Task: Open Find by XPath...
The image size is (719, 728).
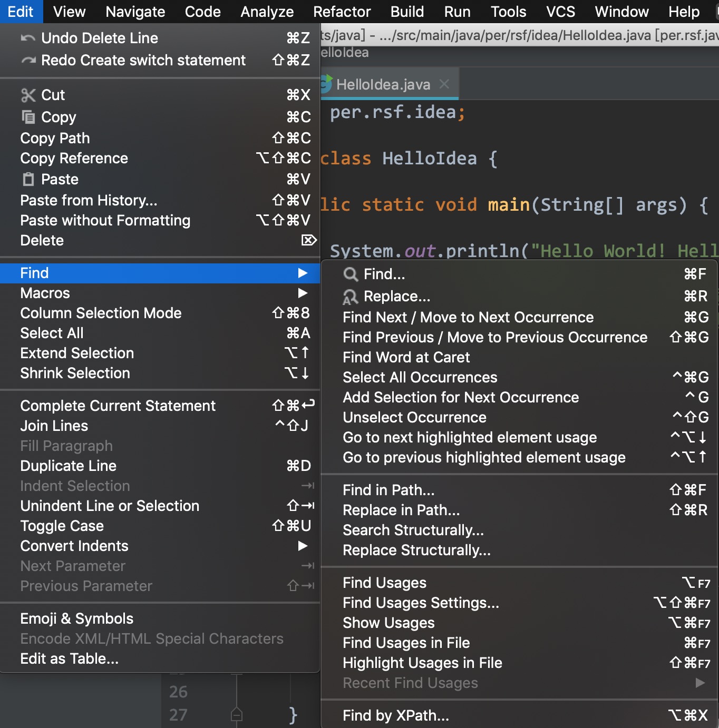Action: pos(519,715)
